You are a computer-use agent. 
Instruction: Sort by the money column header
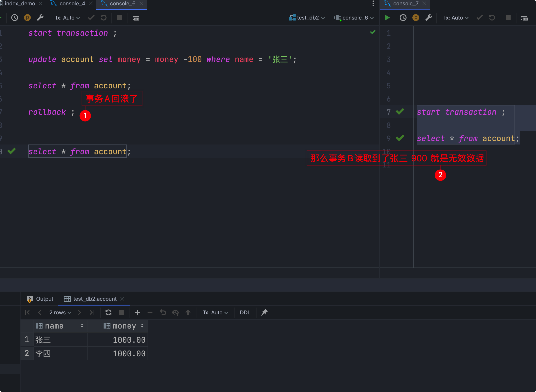pos(124,326)
